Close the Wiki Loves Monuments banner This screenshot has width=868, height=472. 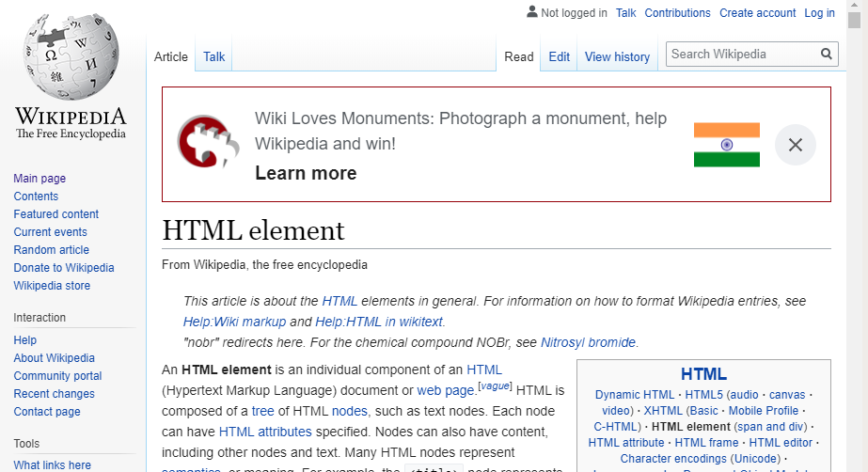coord(795,145)
